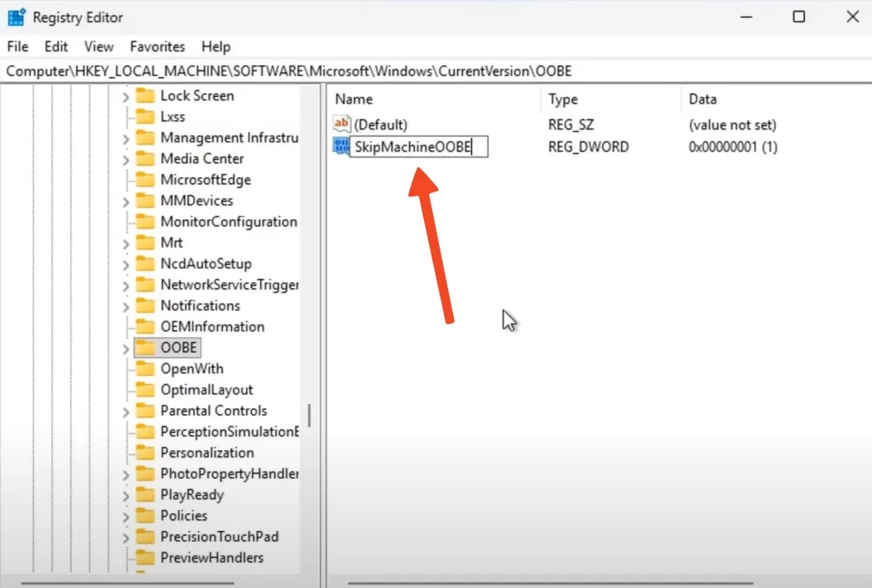Image resolution: width=872 pixels, height=588 pixels.
Task: Expand the Lock Screen tree node
Action: (126, 96)
